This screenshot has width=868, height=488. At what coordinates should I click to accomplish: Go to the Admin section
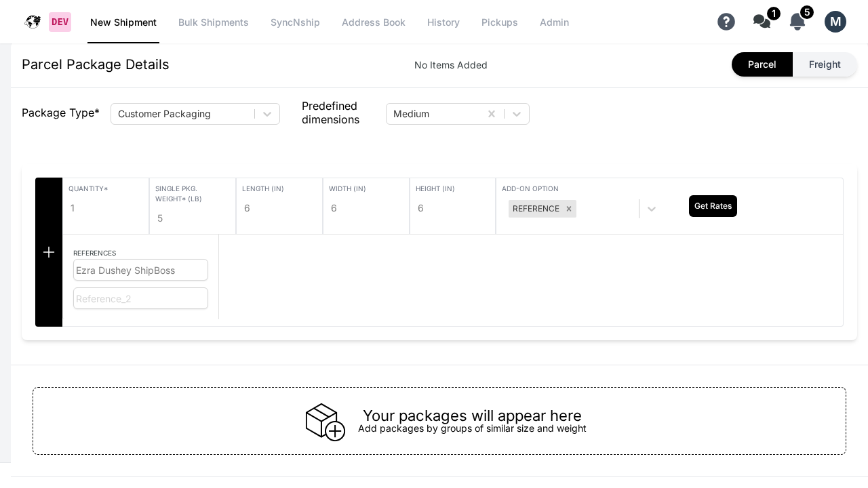point(555,22)
